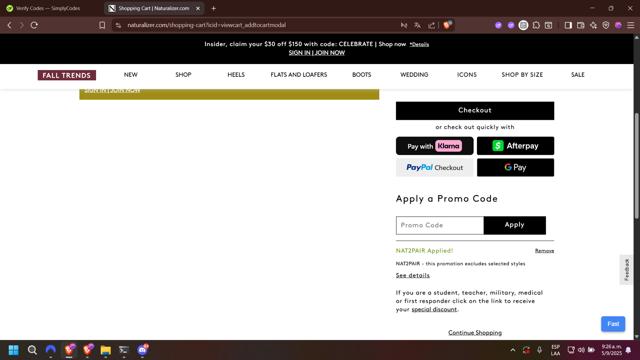Open the Feedback side tab
This screenshot has width=640, height=360.
[x=627, y=269]
